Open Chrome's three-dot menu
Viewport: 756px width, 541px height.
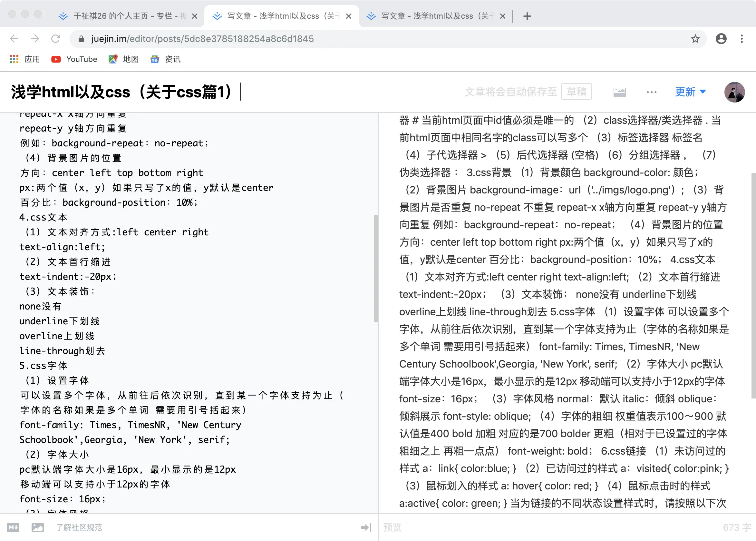coord(741,39)
